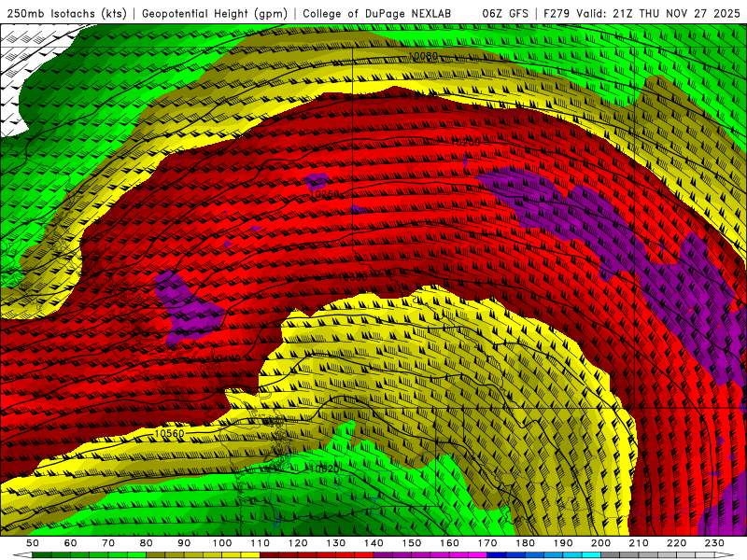This screenshot has height=560, width=747.
Task: Click the '06Z GFS' model run label
Action: (505, 14)
